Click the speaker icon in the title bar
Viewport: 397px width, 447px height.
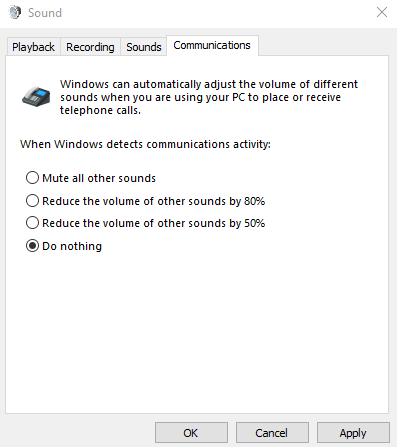click(x=15, y=13)
